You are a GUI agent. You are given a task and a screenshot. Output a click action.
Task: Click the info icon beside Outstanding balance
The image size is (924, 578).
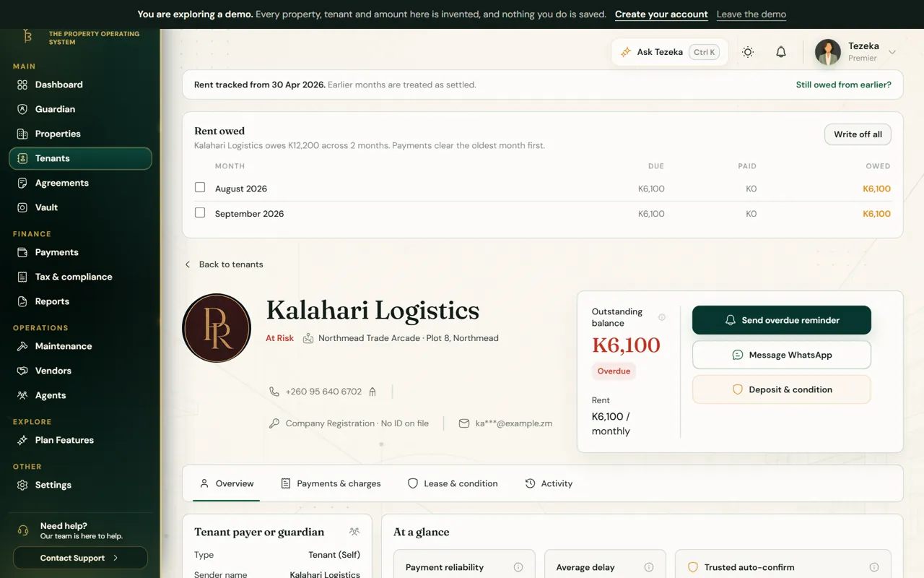662,317
